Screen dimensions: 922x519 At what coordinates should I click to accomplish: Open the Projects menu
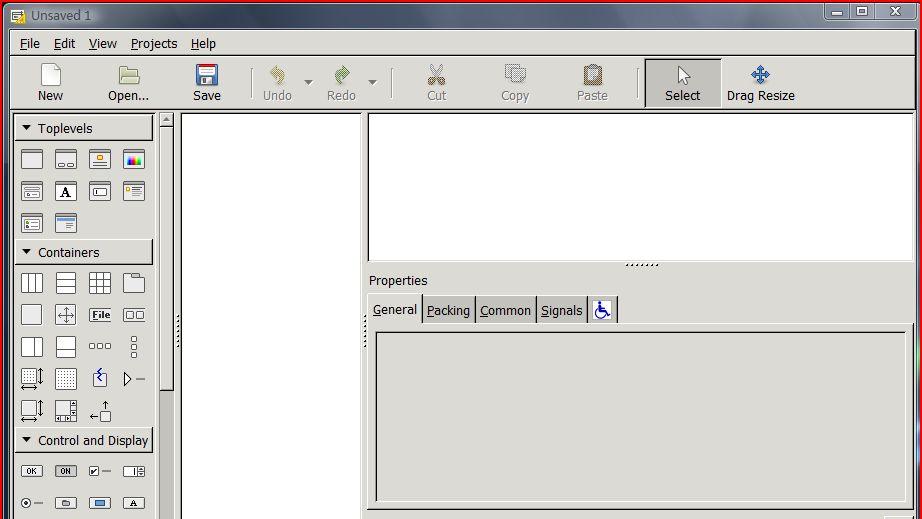click(153, 43)
